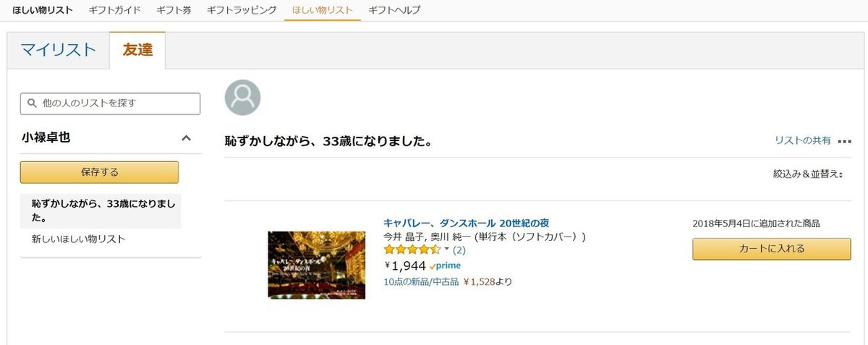Open ギフト券 in the top menu

click(x=174, y=10)
